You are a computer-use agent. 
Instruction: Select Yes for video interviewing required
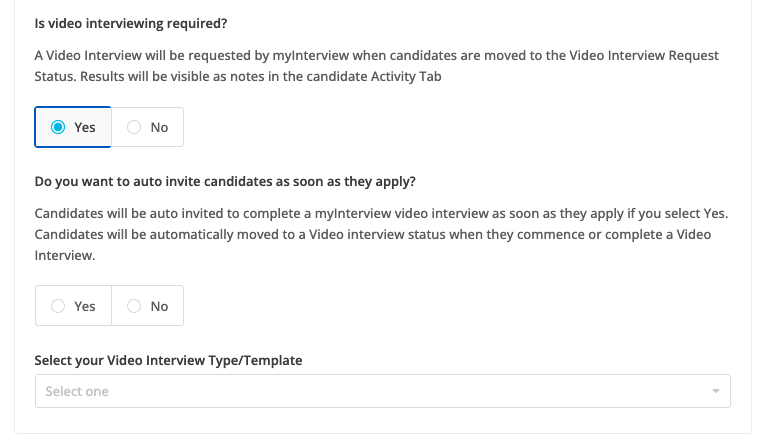click(x=73, y=127)
